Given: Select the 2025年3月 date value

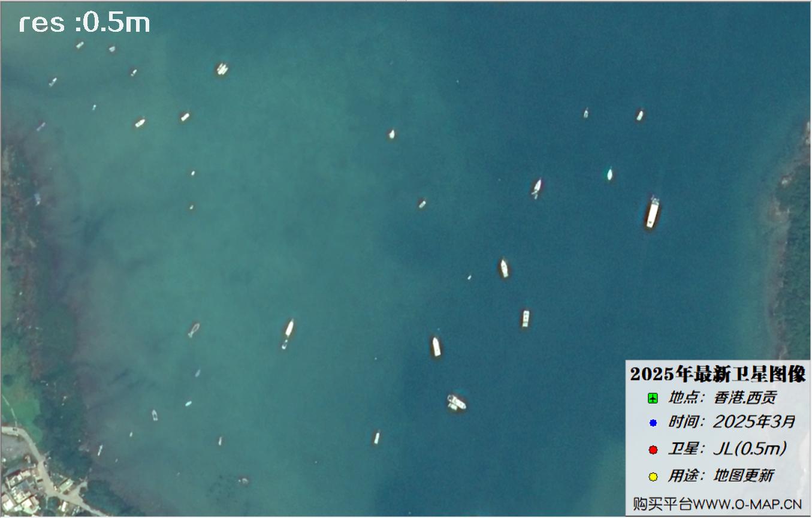Looking at the screenshot, I should pyautogui.click(x=754, y=422).
